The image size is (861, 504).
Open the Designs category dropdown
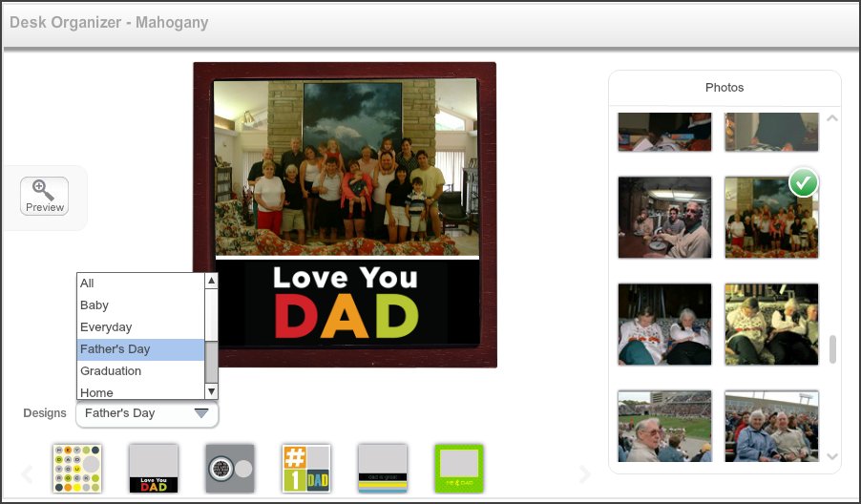pyautogui.click(x=147, y=414)
